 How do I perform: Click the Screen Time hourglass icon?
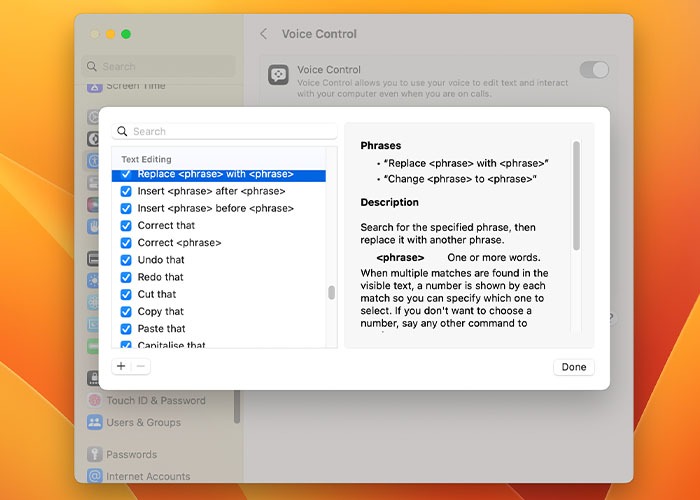pyautogui.click(x=95, y=88)
